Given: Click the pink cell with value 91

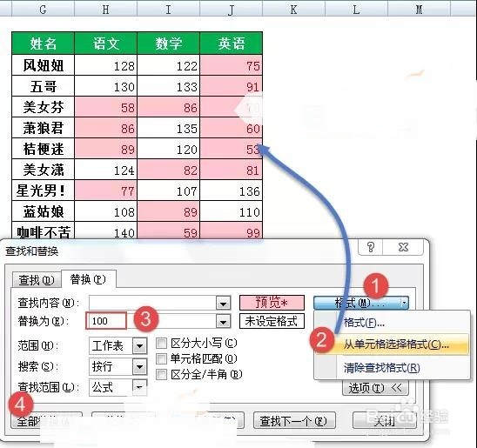Looking at the screenshot, I should click(x=232, y=86).
